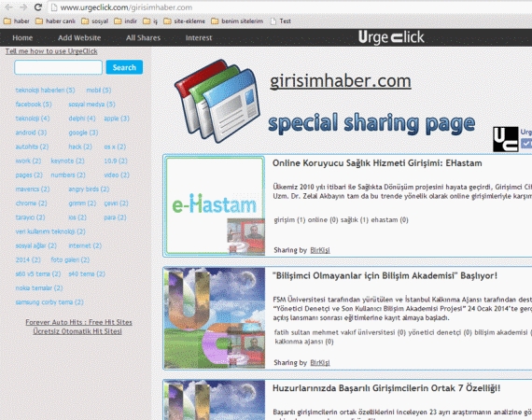The image size is (532, 420).
Task: Click the browser forward arrow
Action: [23, 7]
